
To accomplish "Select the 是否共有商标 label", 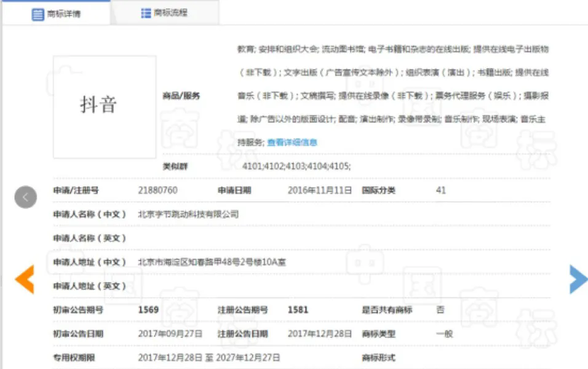I will 387,310.
